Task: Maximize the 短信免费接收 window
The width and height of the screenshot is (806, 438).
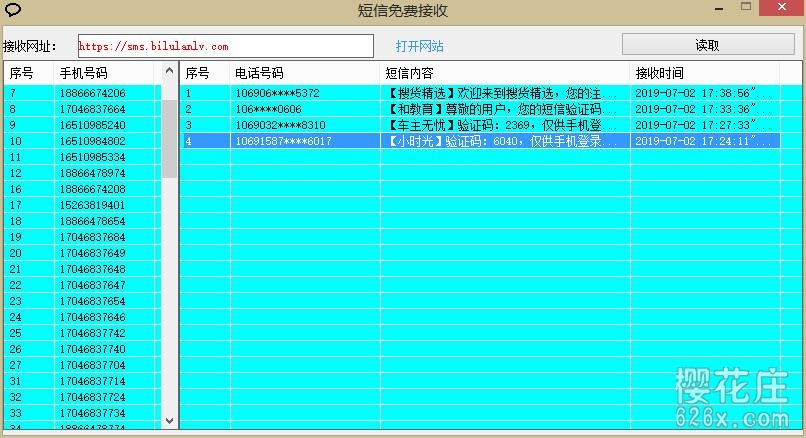Action: [x=746, y=7]
